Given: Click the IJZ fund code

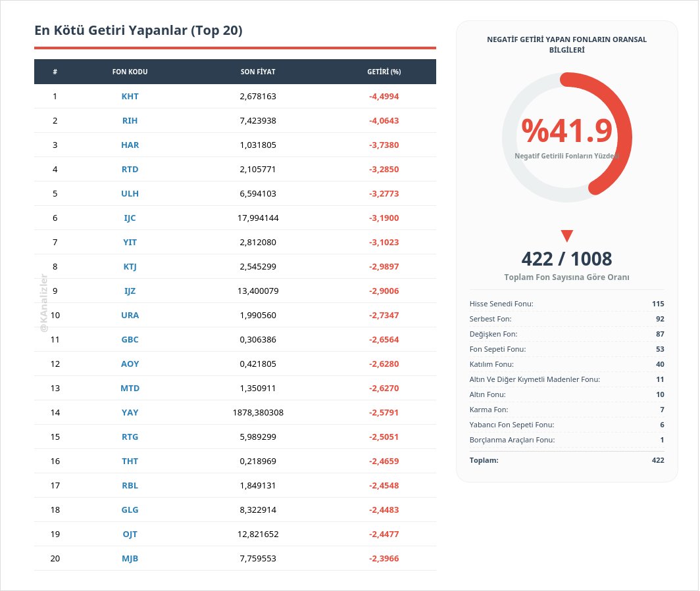Looking at the screenshot, I should (130, 291).
